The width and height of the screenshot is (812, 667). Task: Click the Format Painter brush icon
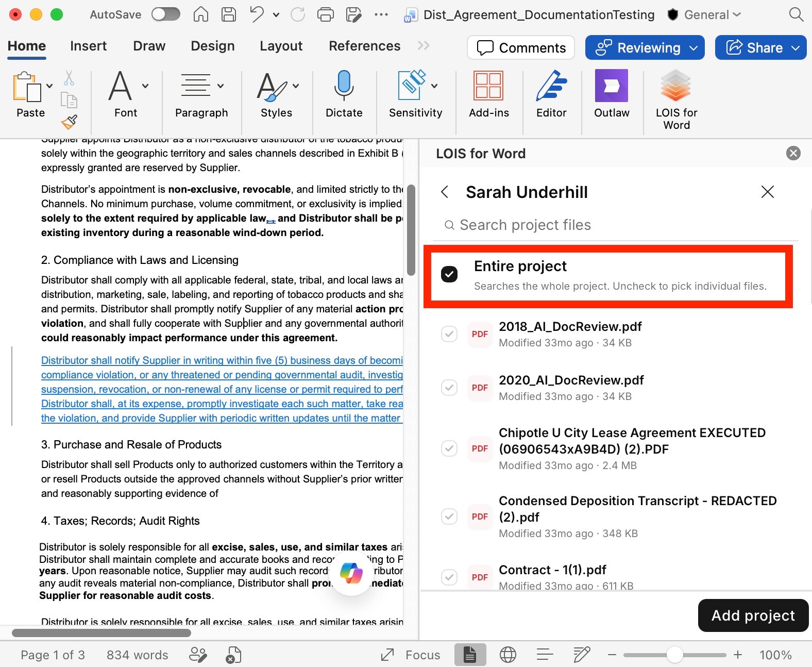(69, 122)
